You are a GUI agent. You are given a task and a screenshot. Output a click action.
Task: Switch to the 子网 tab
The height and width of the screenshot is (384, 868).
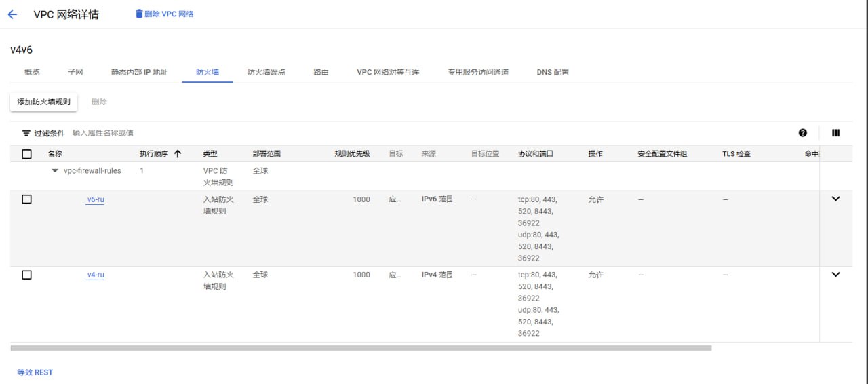click(75, 72)
